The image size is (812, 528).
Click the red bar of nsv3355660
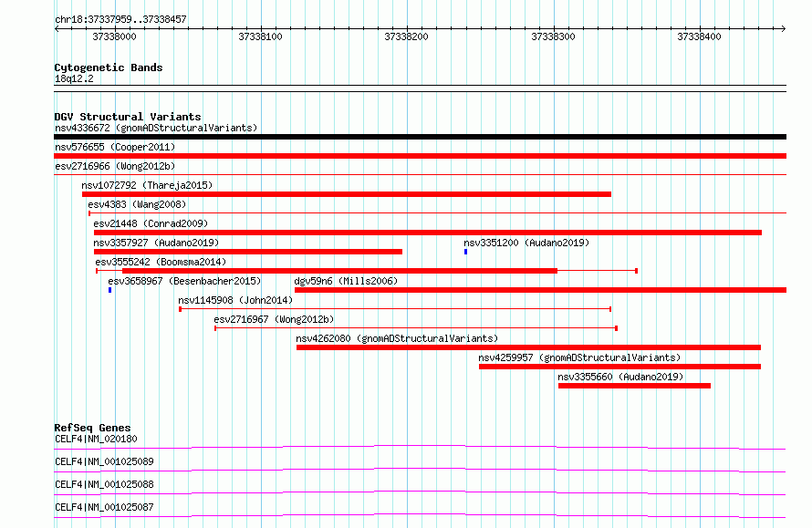tap(634, 386)
